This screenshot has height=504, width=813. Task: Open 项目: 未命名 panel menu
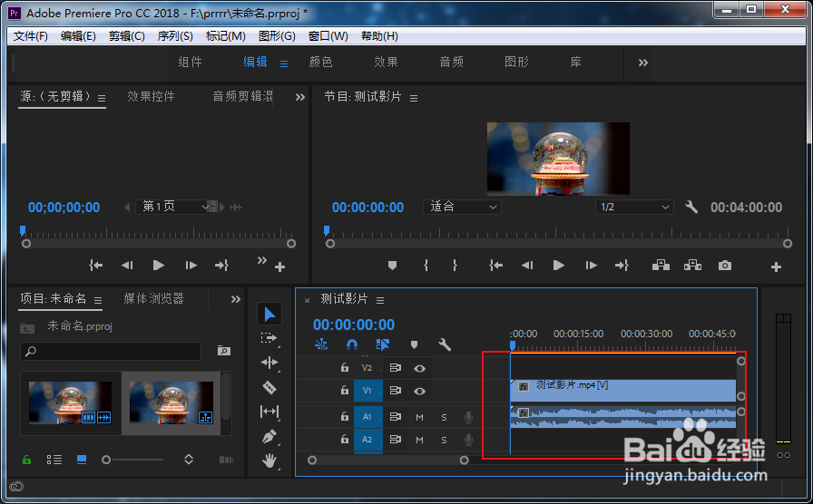[x=97, y=300]
